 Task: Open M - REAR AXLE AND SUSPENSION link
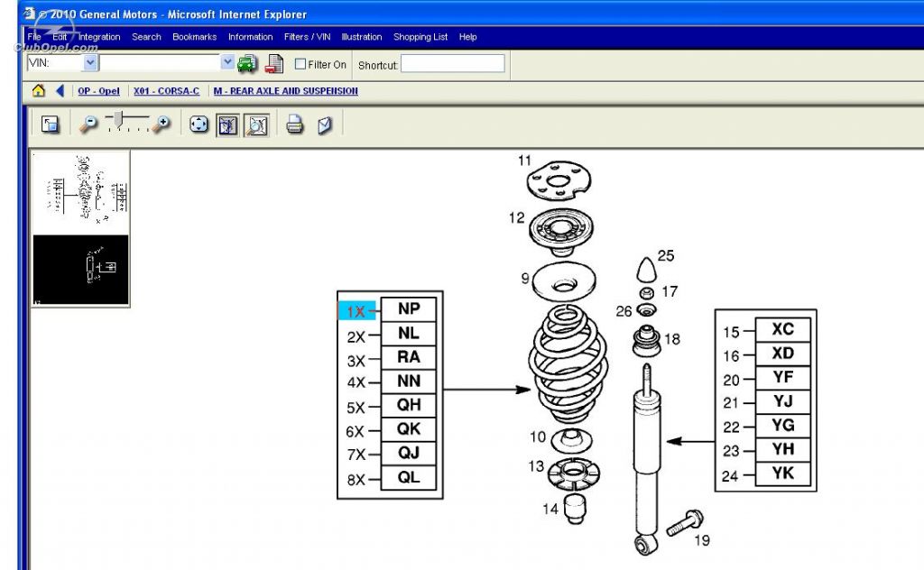(286, 91)
